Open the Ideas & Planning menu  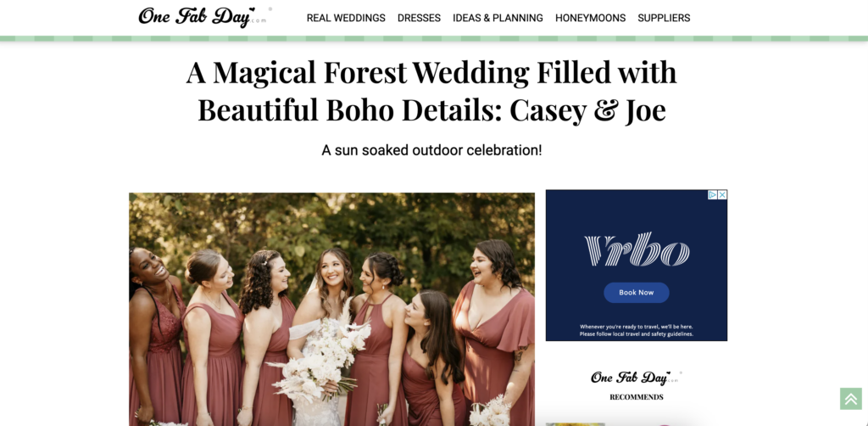pyautogui.click(x=498, y=18)
